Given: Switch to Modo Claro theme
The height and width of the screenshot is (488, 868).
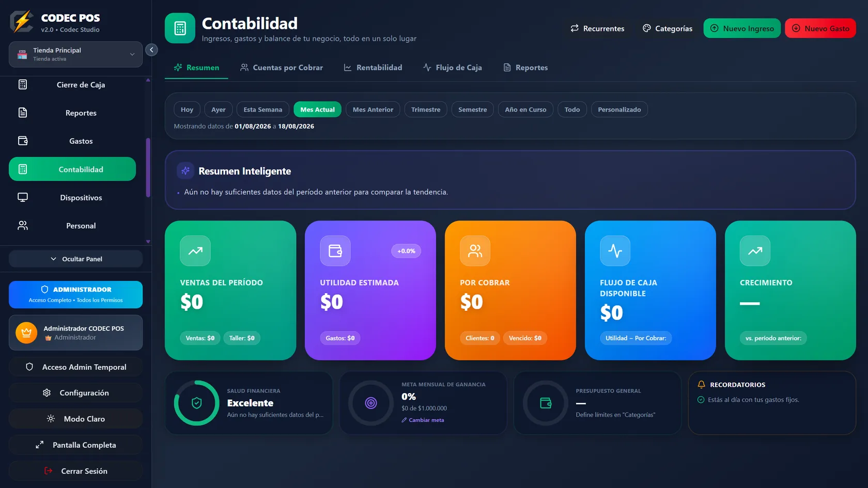Looking at the screenshot, I should coord(75,419).
